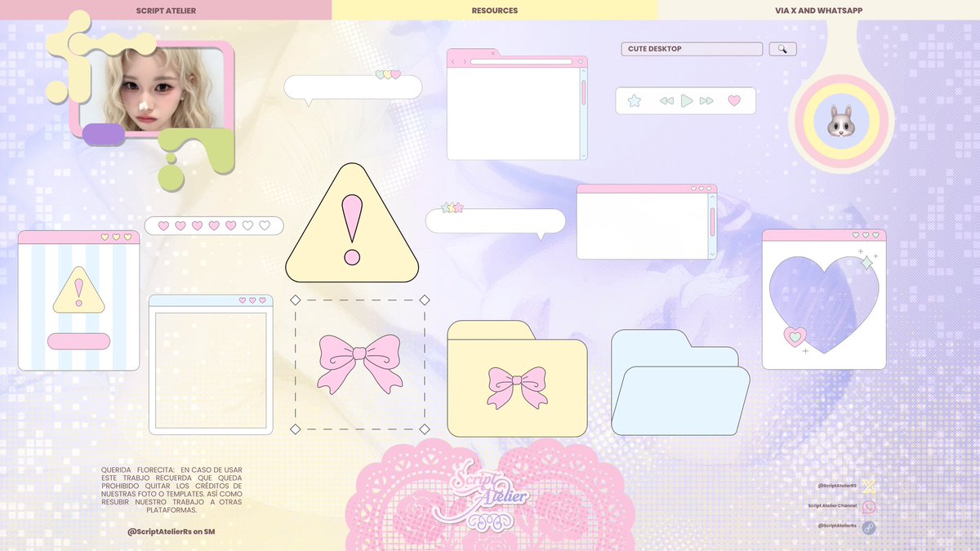Click the fast-forward button in the media player
Viewport: 980px width, 551px height.
pos(706,100)
